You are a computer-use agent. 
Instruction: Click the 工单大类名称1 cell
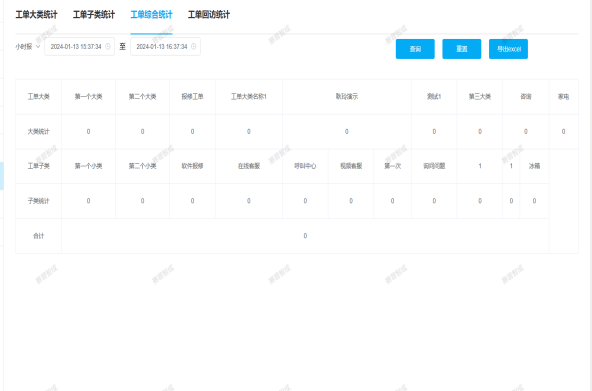point(249,97)
